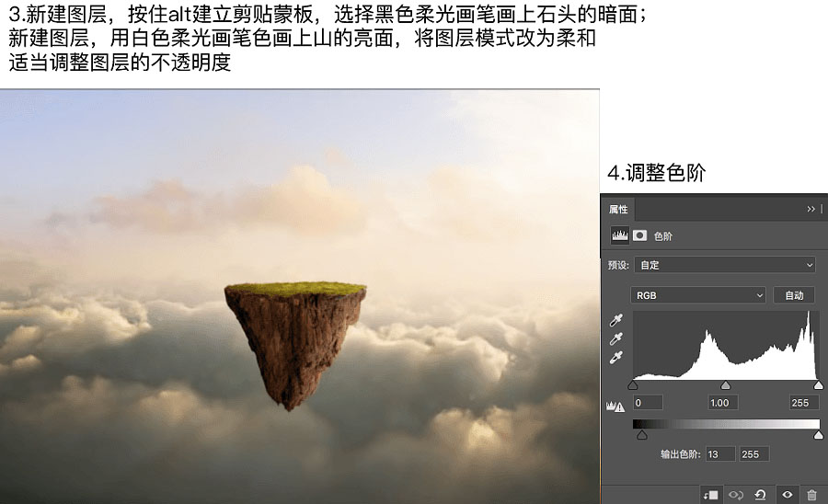Toggle layer visibility eye icon

click(x=788, y=495)
